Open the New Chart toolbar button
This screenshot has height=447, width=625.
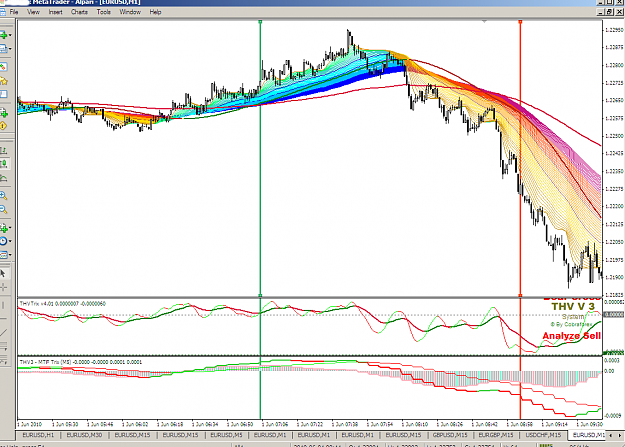4,35
